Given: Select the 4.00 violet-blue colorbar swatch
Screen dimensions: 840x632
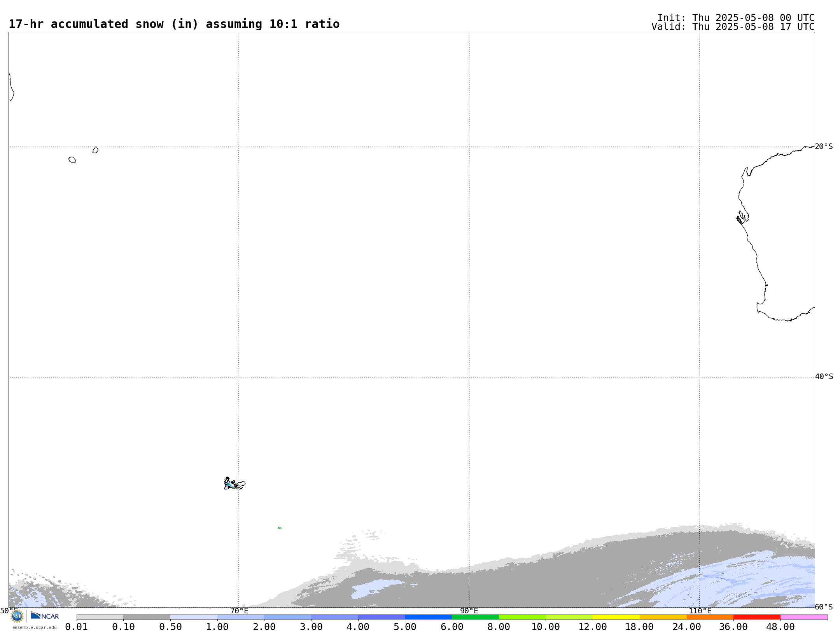Looking at the screenshot, I should point(381,617).
